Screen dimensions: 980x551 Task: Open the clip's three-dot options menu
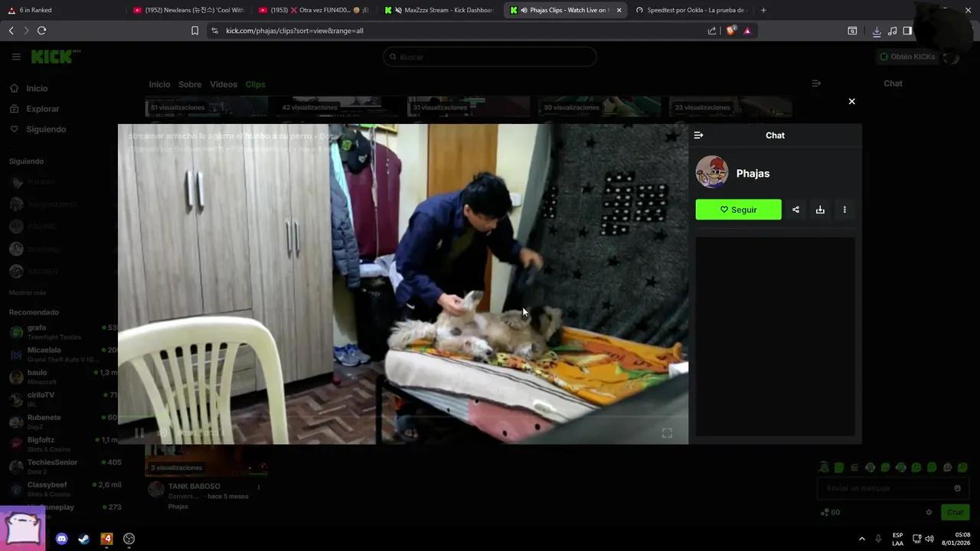click(x=844, y=209)
